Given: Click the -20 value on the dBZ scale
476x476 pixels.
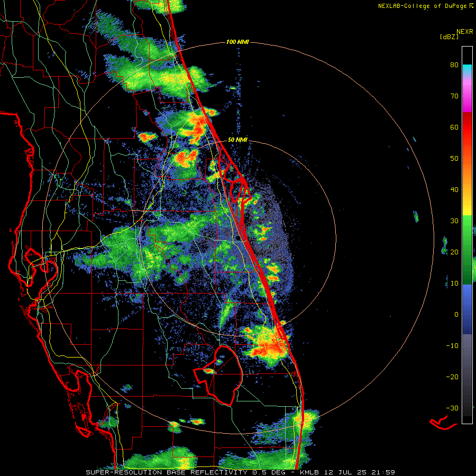Looking at the screenshot, I should 452,377.
